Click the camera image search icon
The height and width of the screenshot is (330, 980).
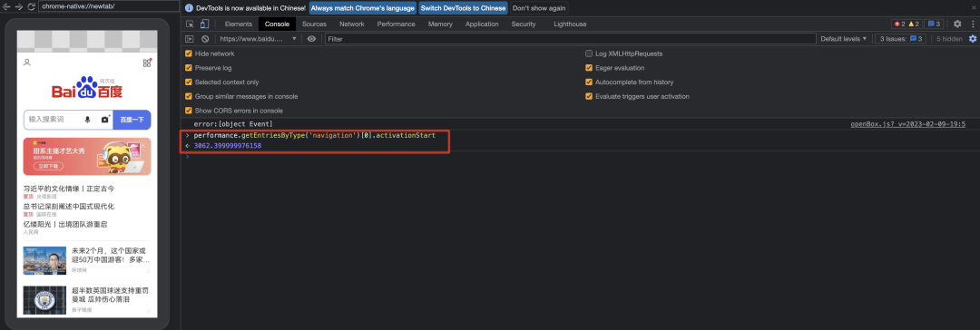(x=104, y=120)
